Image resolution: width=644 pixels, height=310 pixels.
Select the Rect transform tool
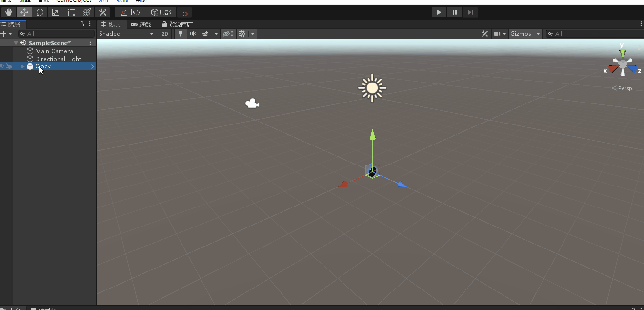pos(71,12)
